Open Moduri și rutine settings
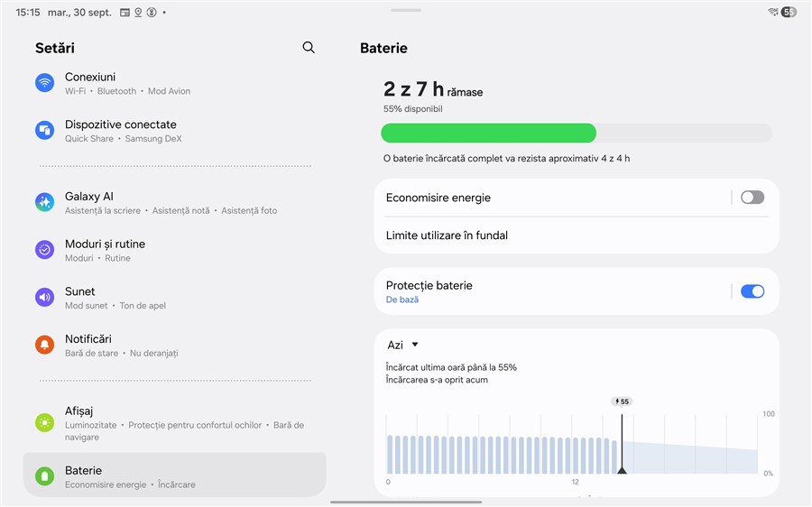This screenshot has height=507, width=812. [174, 250]
